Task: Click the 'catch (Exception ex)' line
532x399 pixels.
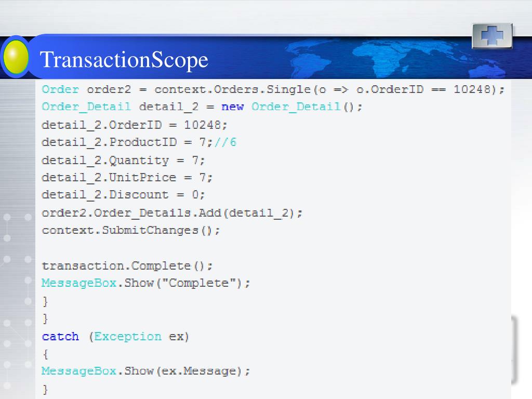Action: (x=115, y=337)
